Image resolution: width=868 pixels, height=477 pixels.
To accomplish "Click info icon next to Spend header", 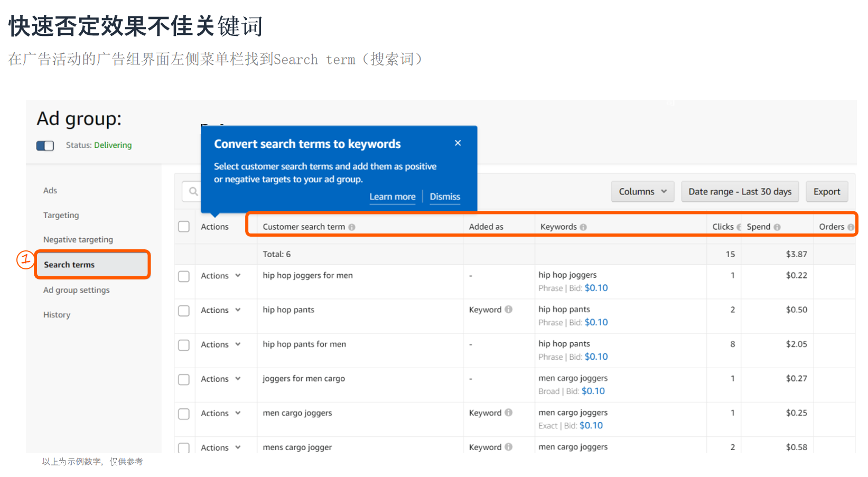I will tap(777, 227).
